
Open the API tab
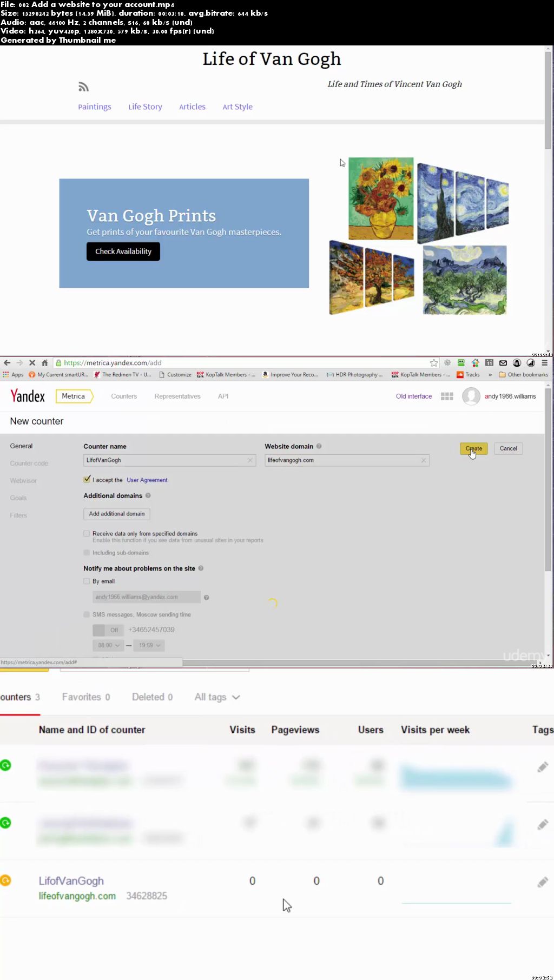223,396
